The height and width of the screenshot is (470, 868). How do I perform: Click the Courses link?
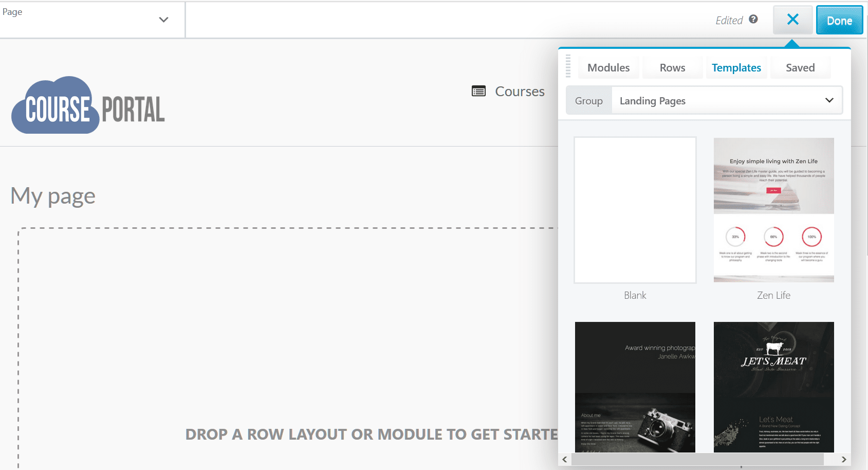tap(520, 91)
